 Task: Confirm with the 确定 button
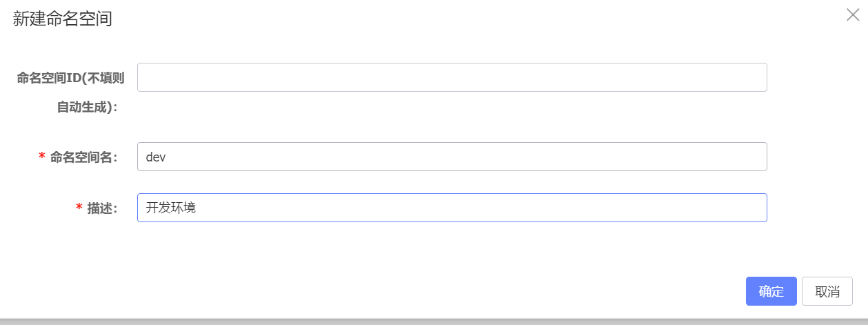[x=771, y=291]
